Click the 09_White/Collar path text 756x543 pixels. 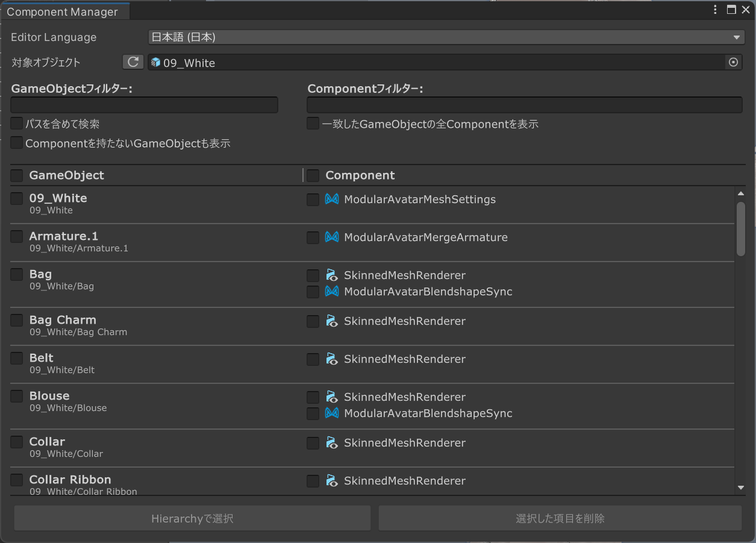[x=66, y=454]
